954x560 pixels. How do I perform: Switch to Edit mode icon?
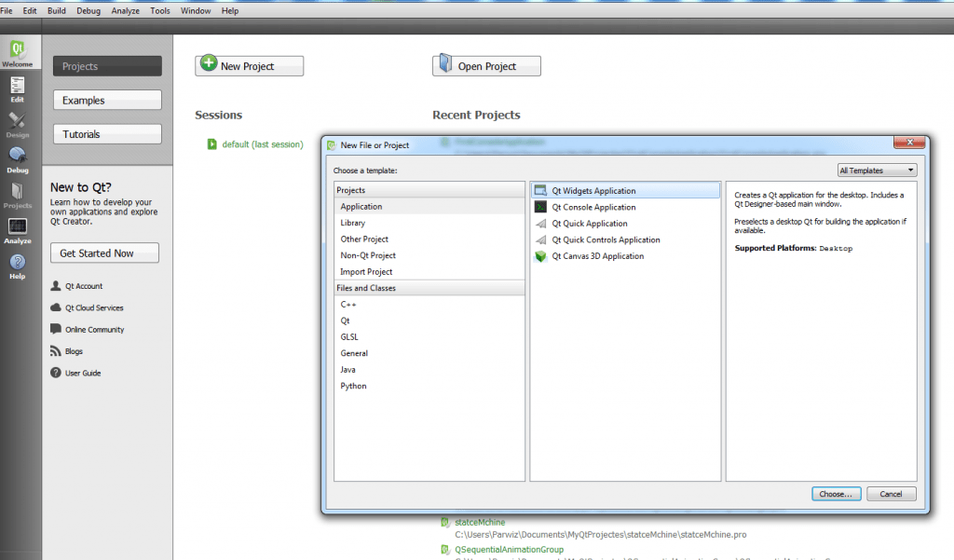coord(18,89)
